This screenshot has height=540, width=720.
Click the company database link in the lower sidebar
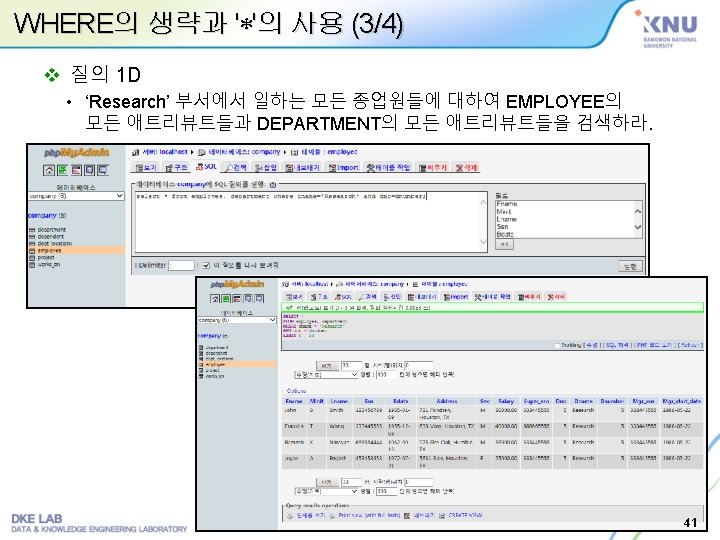[x=209, y=336]
